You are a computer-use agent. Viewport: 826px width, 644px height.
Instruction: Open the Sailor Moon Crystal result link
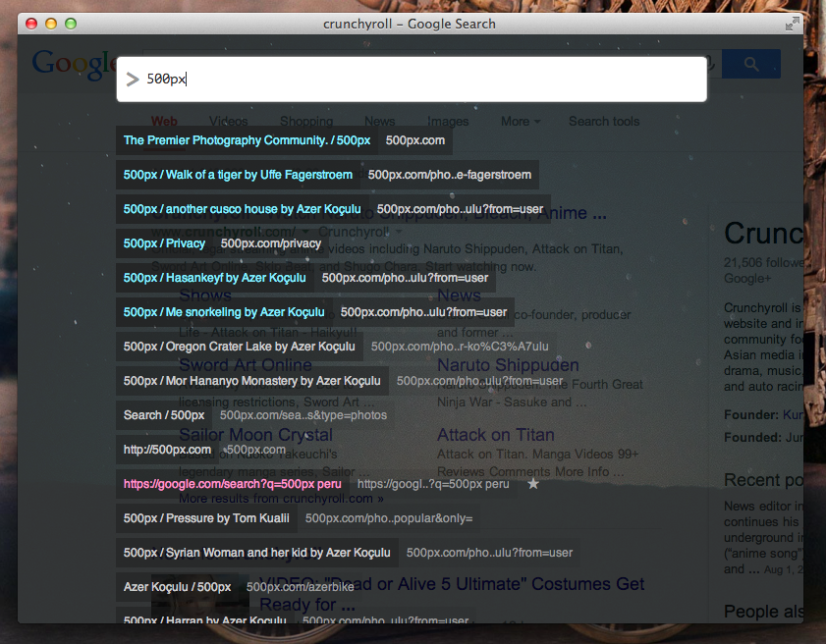pos(255,435)
